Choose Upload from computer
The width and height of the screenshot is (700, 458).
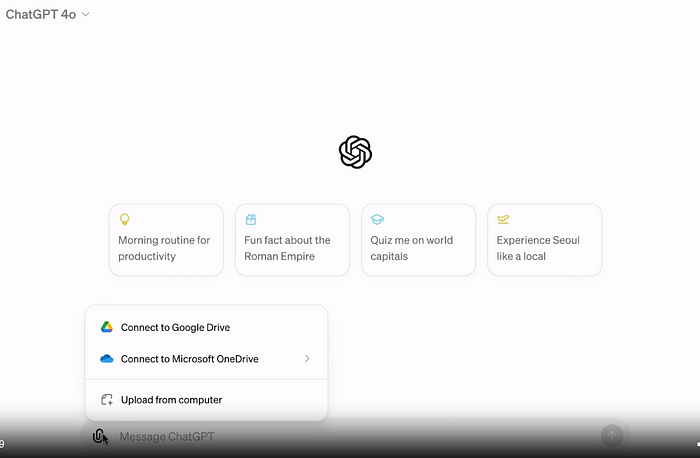click(x=206, y=400)
